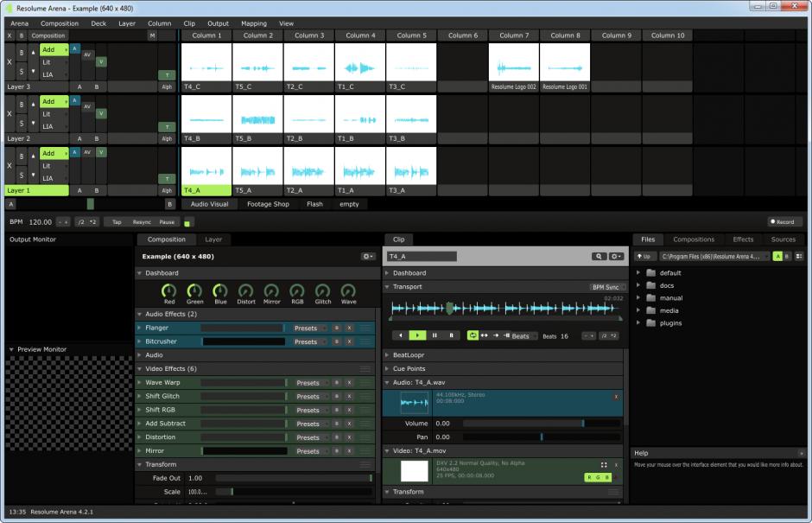The width and height of the screenshot is (812, 523).
Task: Switch to the Effects tab
Action: 743,239
